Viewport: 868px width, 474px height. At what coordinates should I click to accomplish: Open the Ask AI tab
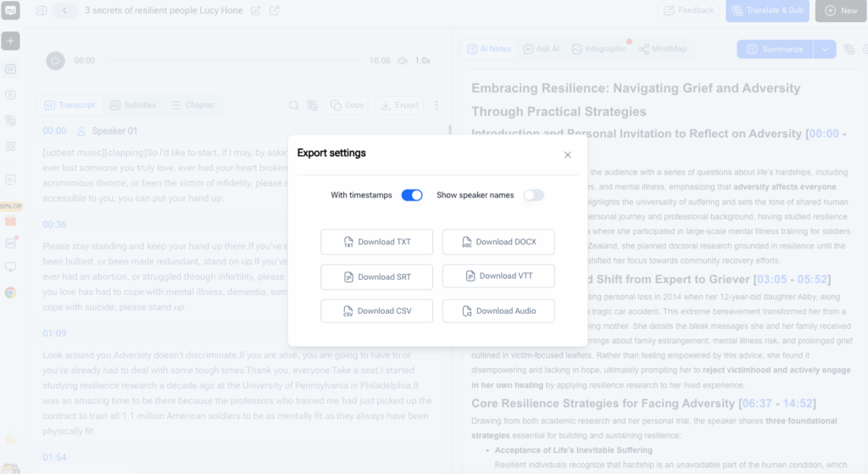click(542, 48)
